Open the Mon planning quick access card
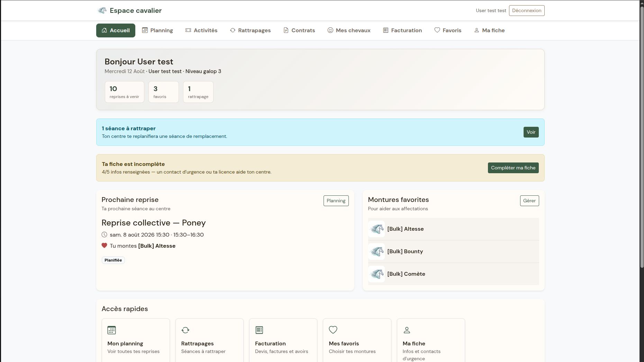 pos(136,340)
